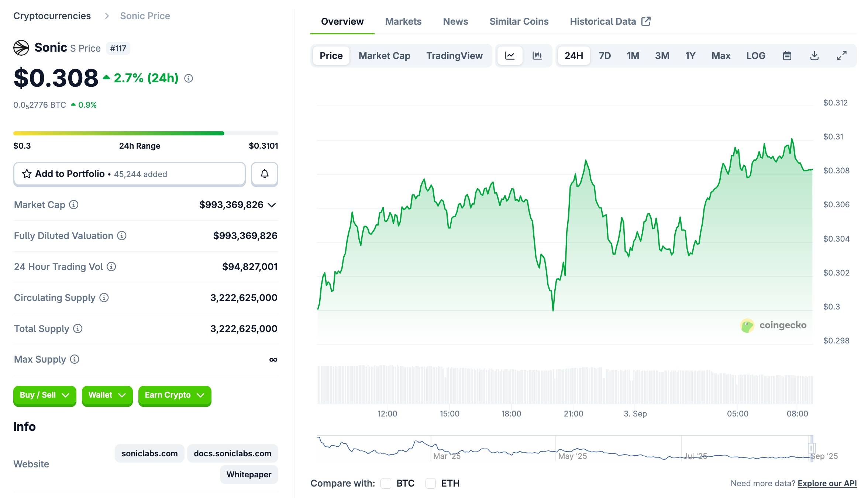The image size is (868, 498).
Task: Select the Market Cap chart toggle
Action: 384,56
